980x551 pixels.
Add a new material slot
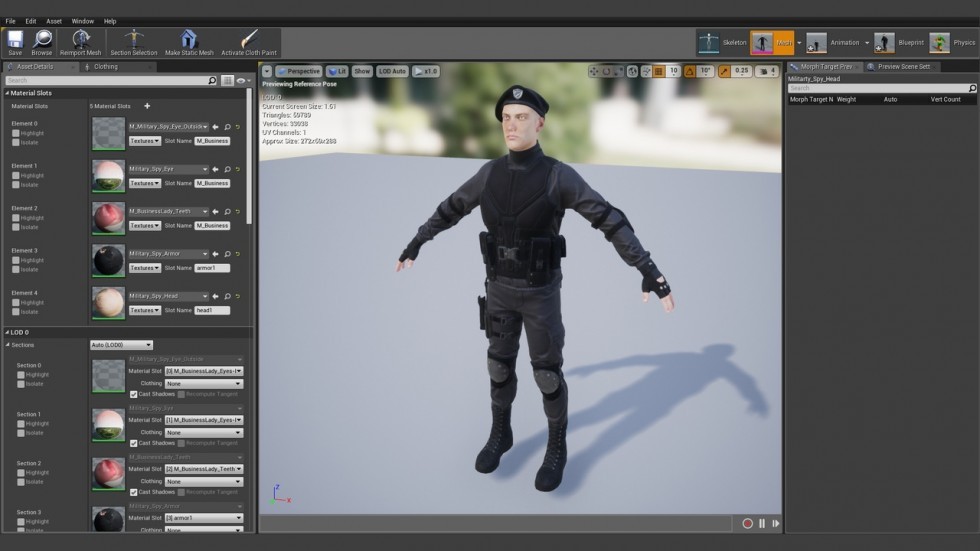click(147, 106)
